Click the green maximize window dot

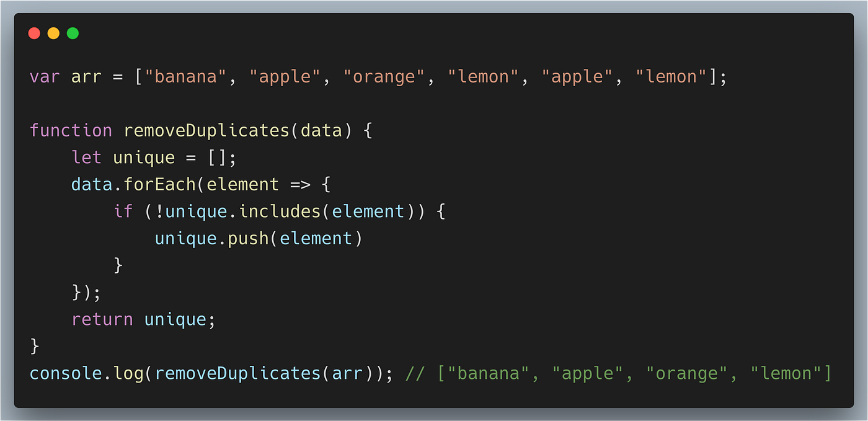click(x=73, y=33)
